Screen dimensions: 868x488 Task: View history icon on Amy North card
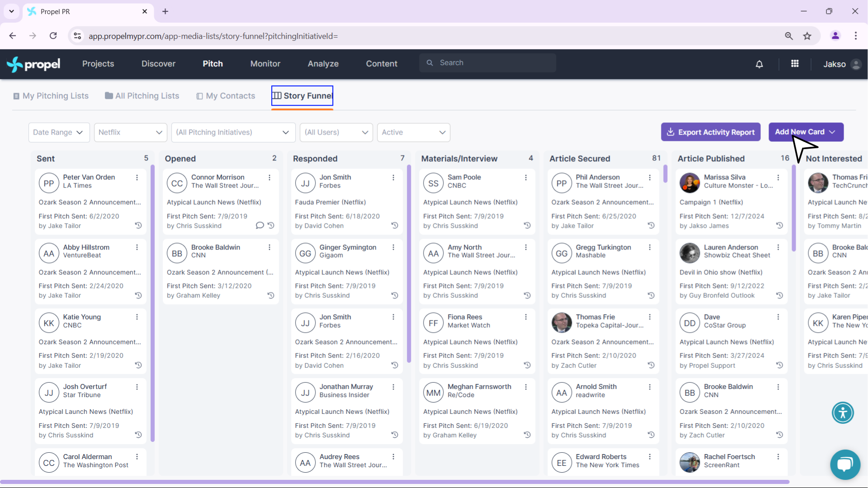pyautogui.click(x=527, y=296)
